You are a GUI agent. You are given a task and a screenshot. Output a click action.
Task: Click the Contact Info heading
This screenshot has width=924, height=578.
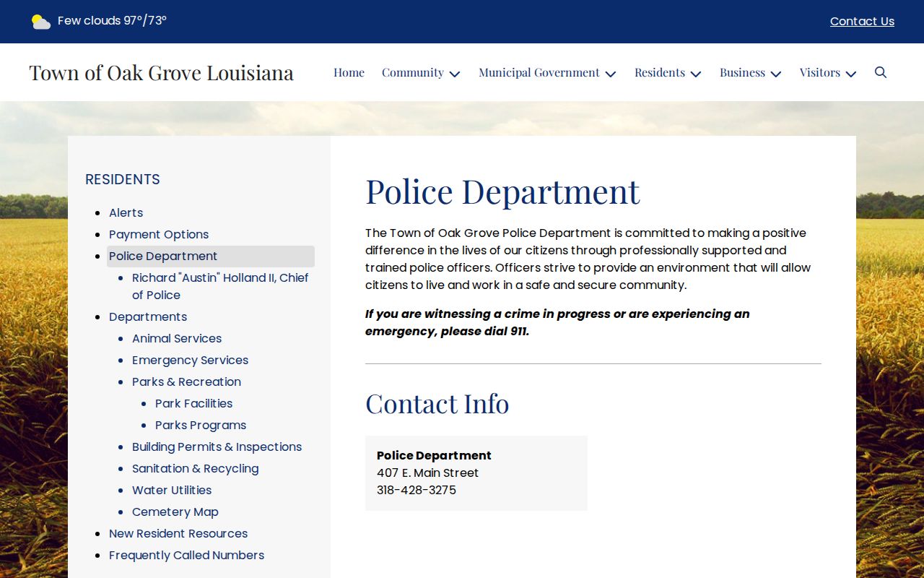[x=437, y=403]
